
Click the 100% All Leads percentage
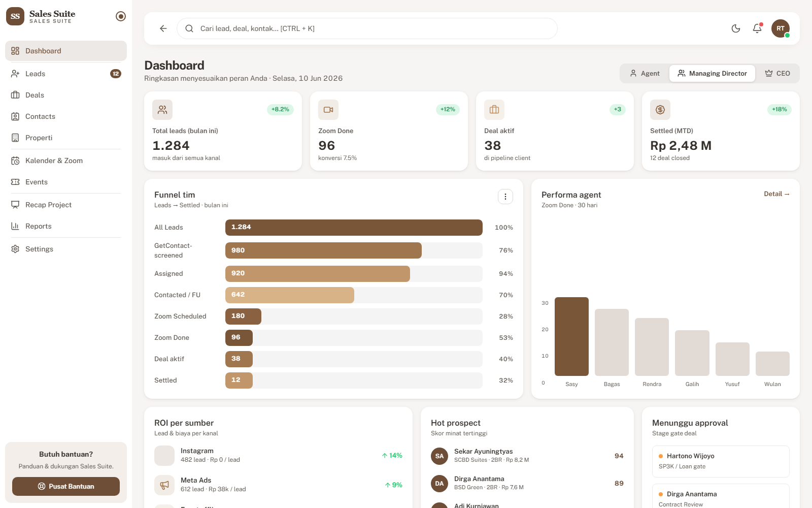click(503, 228)
